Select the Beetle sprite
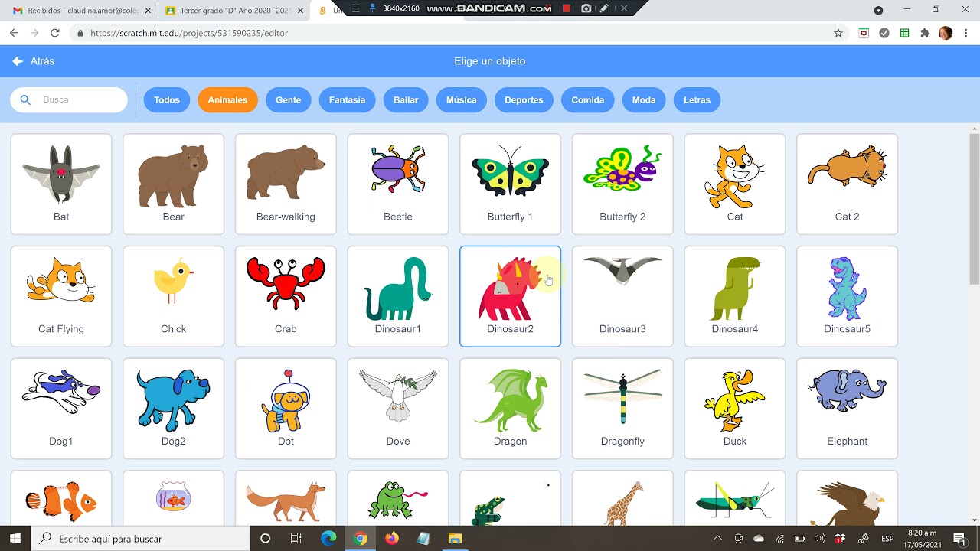The height and width of the screenshot is (551, 980). [x=398, y=184]
